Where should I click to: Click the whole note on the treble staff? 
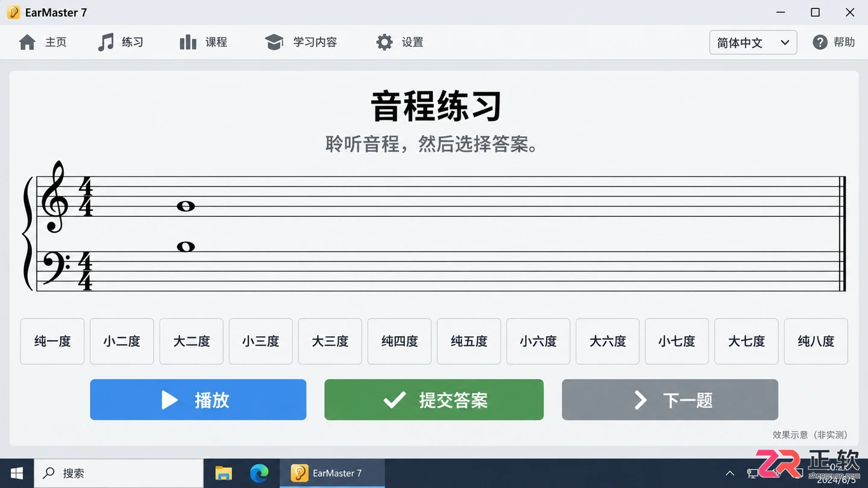[186, 207]
